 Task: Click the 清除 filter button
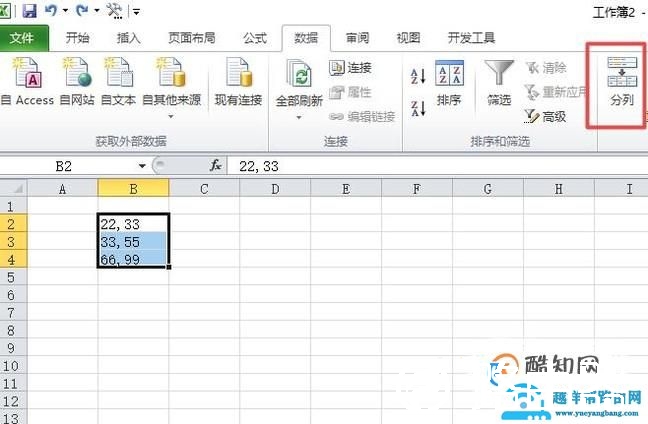pyautogui.click(x=546, y=67)
